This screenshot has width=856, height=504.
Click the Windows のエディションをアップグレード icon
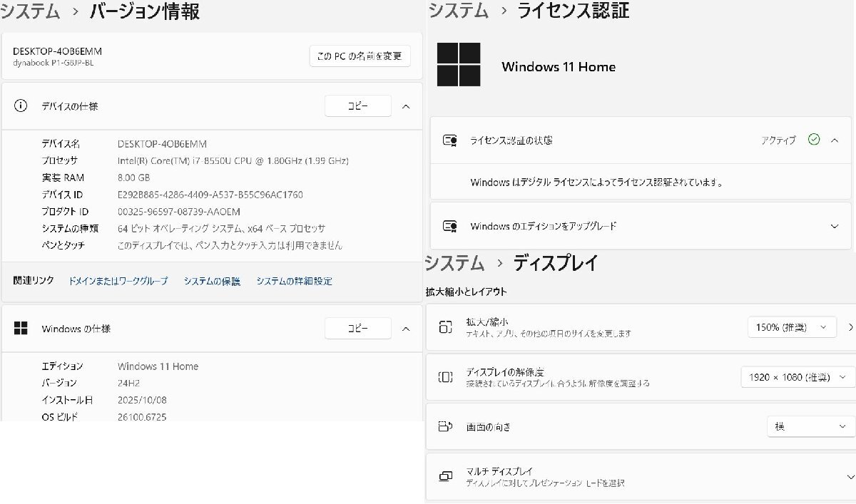450,225
